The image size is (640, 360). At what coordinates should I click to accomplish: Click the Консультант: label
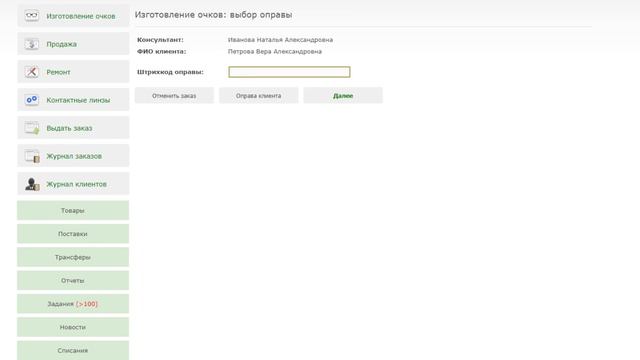[160, 40]
